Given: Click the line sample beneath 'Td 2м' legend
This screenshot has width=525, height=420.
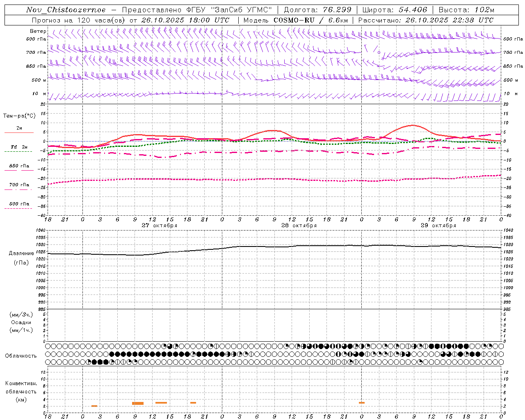Looking at the screenshot, I should (x=18, y=152).
